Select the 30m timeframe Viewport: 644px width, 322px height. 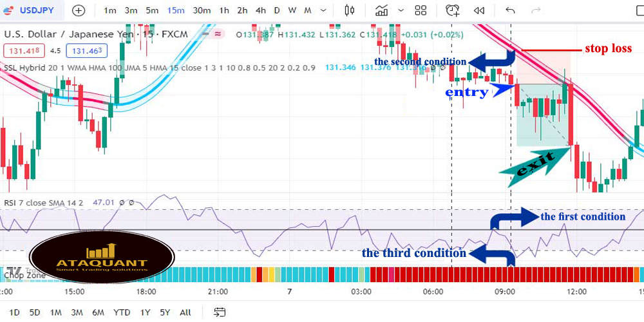pos(201,10)
